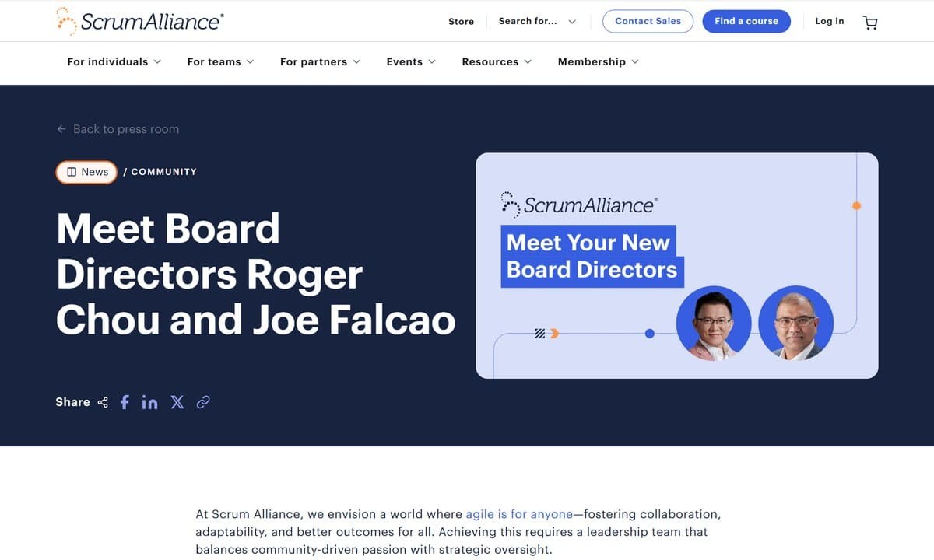Go back to press room

tap(118, 129)
